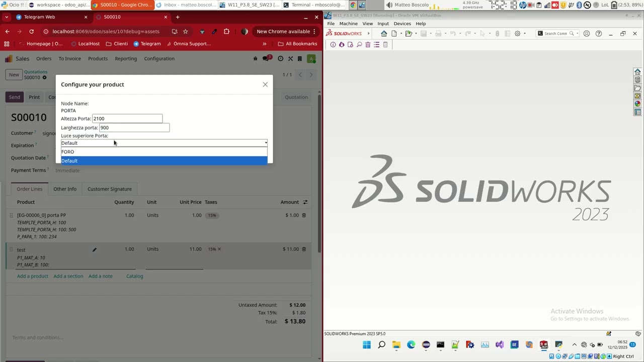Open Odoo Configuration menu
Screen dimensions: 644x362
pyautogui.click(x=159, y=59)
